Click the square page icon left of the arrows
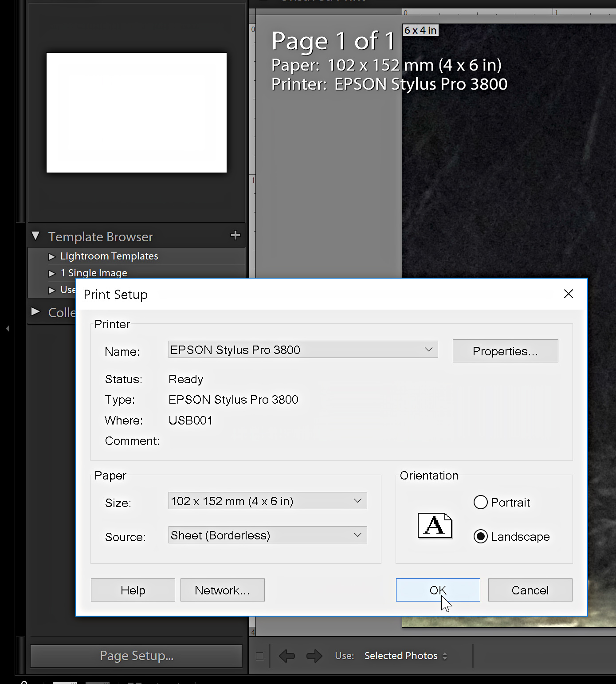The image size is (616, 684). pos(259,655)
